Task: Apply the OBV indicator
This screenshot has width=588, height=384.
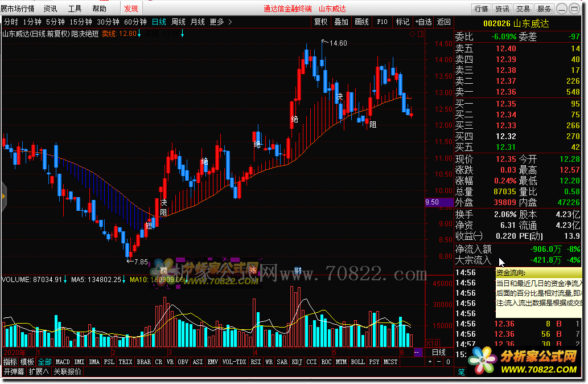Action: (183, 362)
